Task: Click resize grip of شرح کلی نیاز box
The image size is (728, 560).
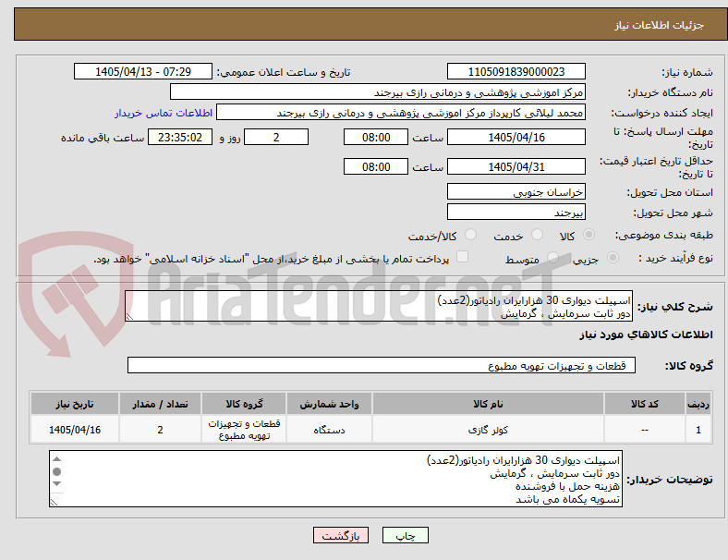Action: click(129, 317)
